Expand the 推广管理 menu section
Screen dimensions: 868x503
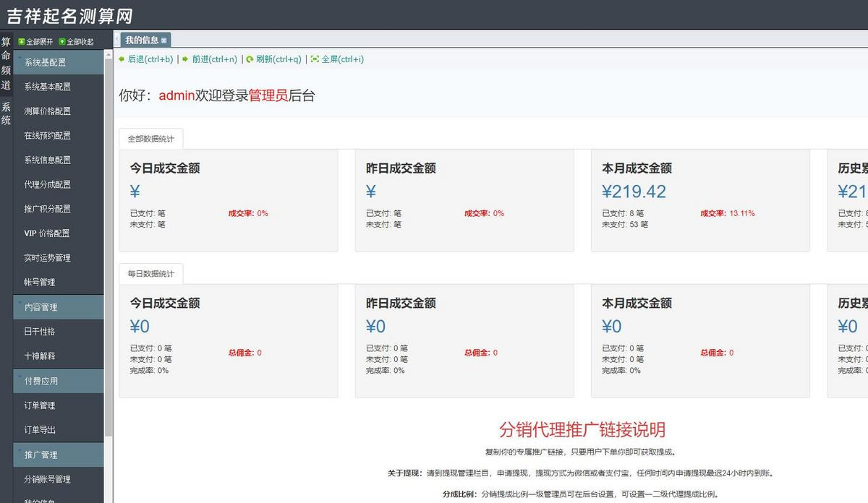tap(58, 454)
